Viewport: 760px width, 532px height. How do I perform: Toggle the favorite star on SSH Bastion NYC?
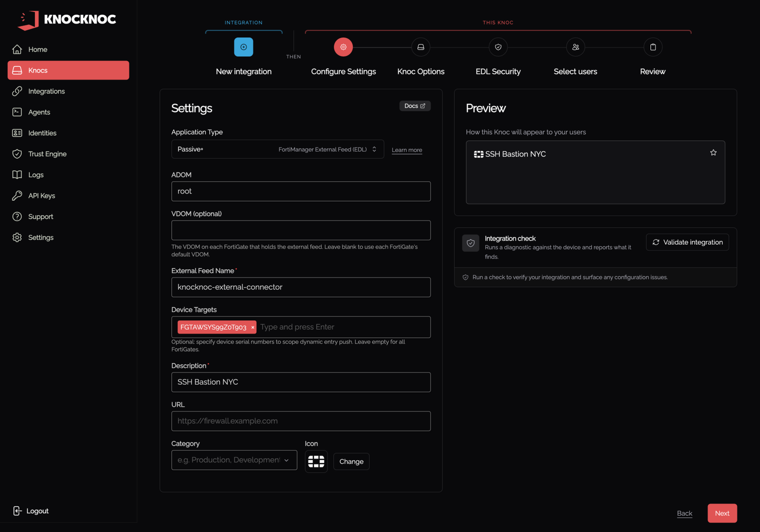click(x=713, y=153)
